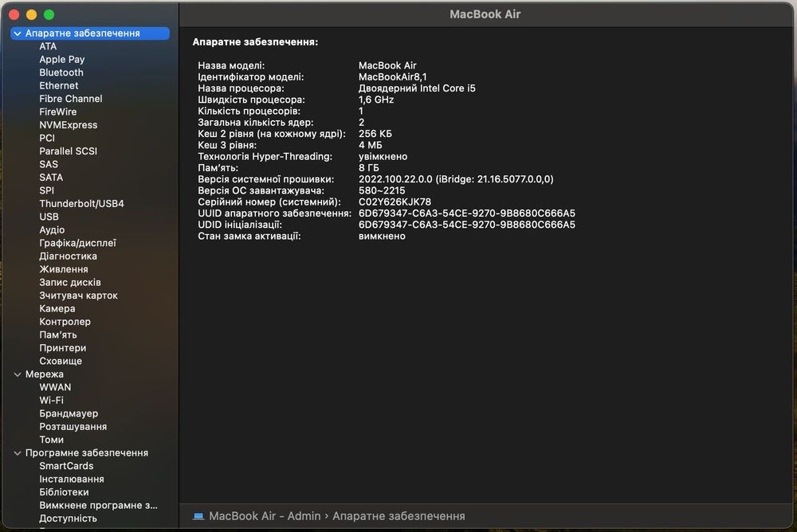Collapse the Мережа section chevron

pos(18,374)
